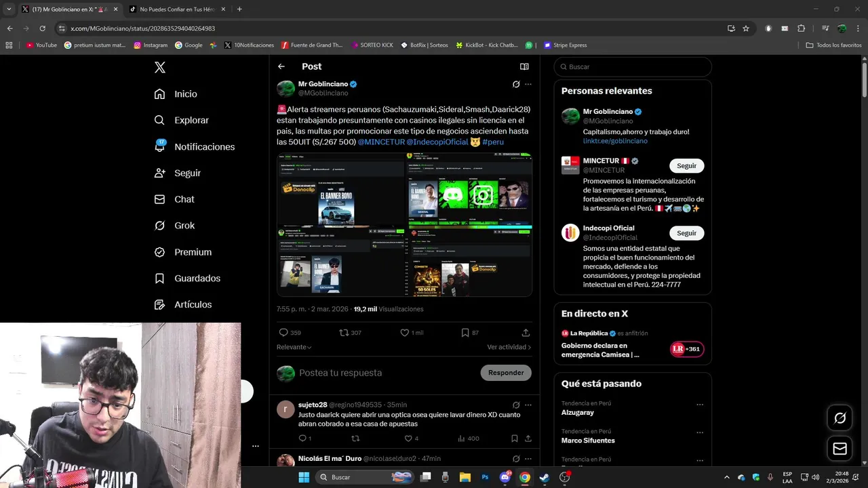Expand the Chrome tab search dropdown
Viewport: 868px width, 488px height.
tap(8, 9)
